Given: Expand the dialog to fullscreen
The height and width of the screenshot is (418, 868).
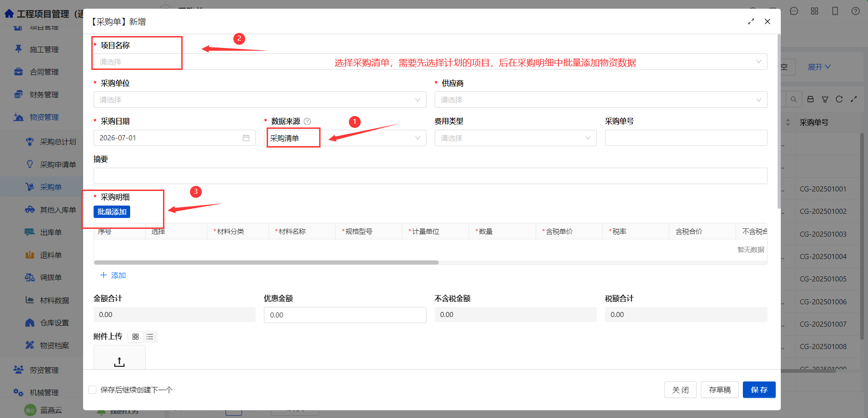Looking at the screenshot, I should 751,21.
